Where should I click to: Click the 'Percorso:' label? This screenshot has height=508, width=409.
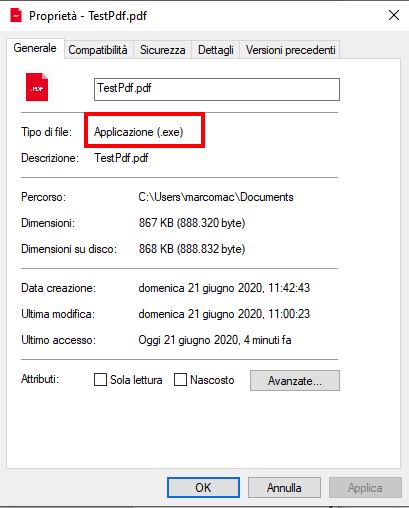click(x=44, y=197)
